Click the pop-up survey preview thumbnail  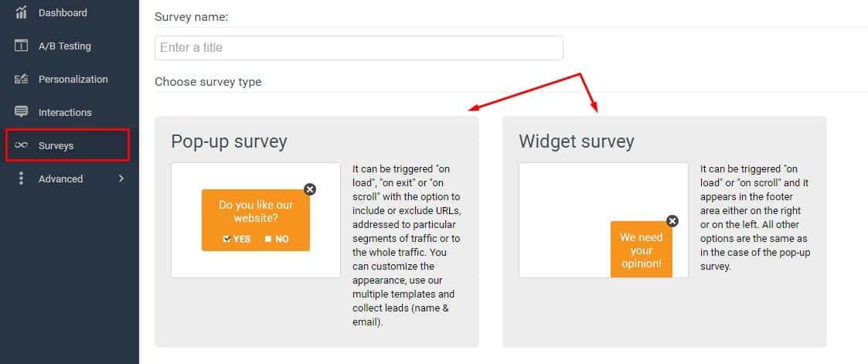coord(256,220)
